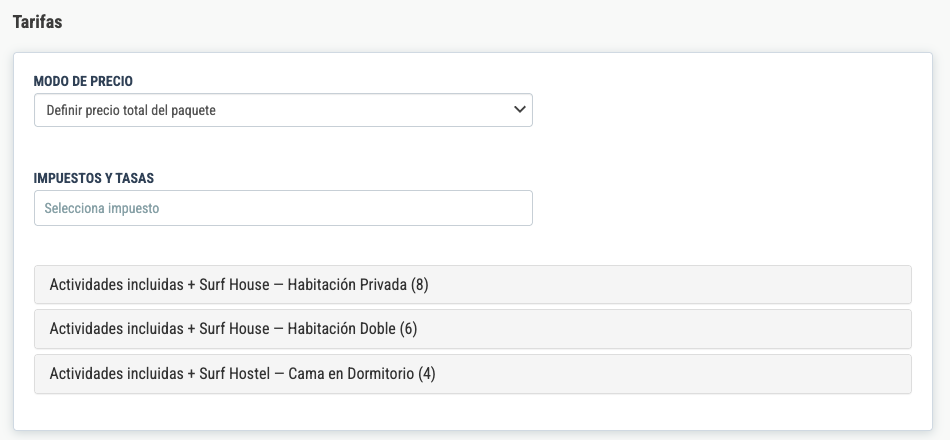Click the Tarifas heading
950x440 pixels.
[38, 22]
